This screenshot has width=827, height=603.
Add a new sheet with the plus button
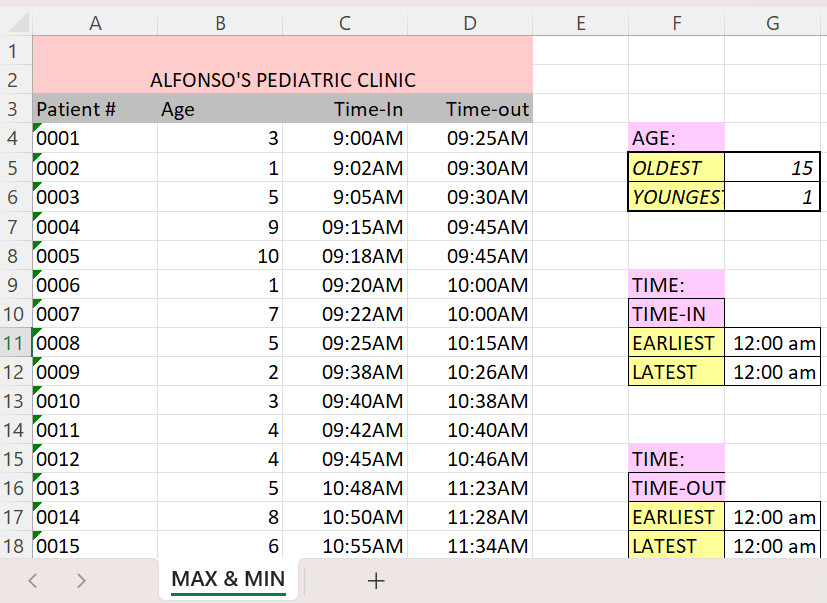(376, 580)
